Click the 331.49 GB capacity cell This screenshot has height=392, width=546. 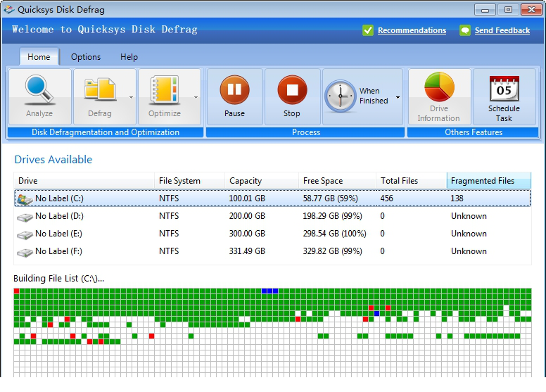247,251
